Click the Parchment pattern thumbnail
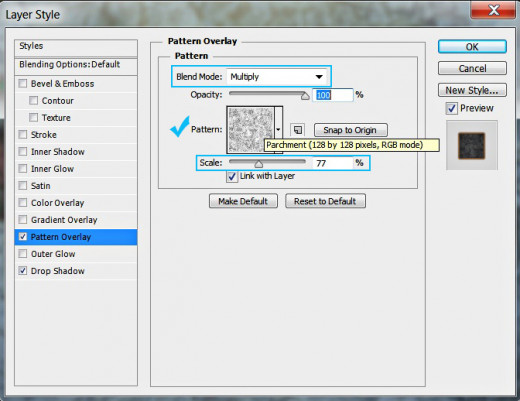Image resolution: width=520 pixels, height=401 pixels. pyautogui.click(x=250, y=130)
